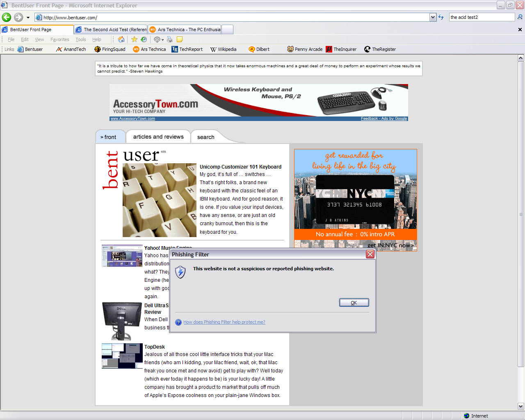The height and width of the screenshot is (420, 525).
Task: Open the Help menu
Action: point(96,39)
